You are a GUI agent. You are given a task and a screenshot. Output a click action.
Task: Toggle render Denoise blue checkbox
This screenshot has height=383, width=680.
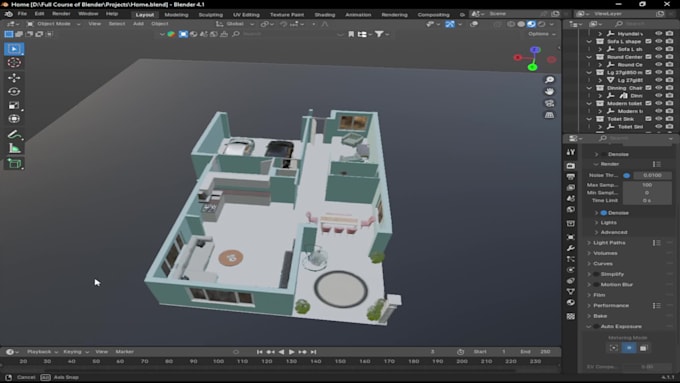pos(604,213)
